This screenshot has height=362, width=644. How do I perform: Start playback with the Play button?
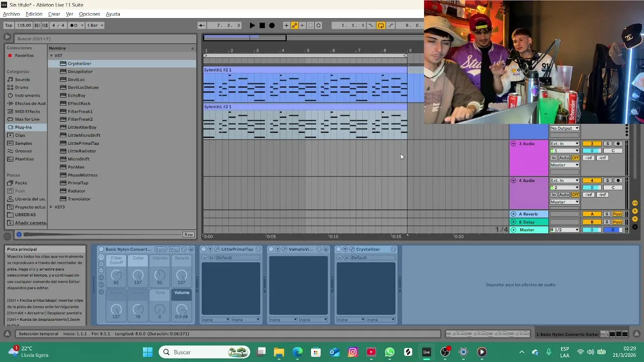pos(253,25)
